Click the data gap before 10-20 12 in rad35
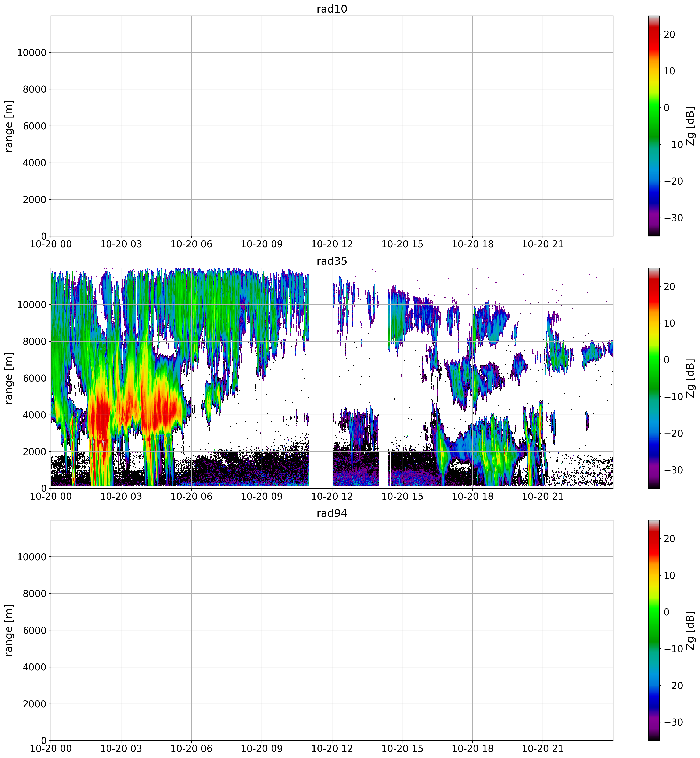Viewport: 700px width, 758px height. click(x=320, y=379)
